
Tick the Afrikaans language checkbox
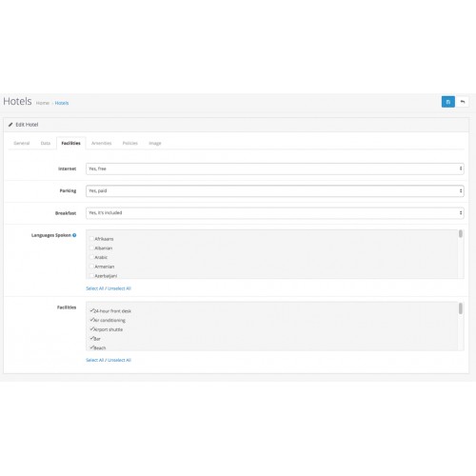(x=91, y=239)
